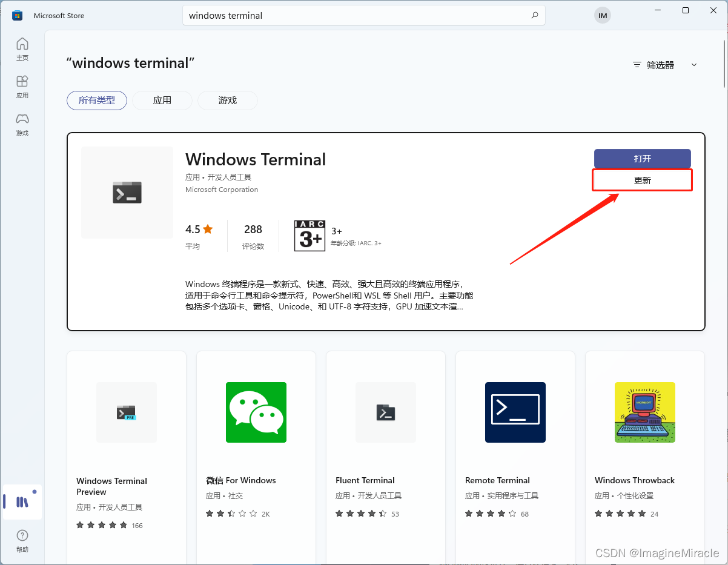
Task: Click Remote Terminal star rating 68
Action: [497, 514]
